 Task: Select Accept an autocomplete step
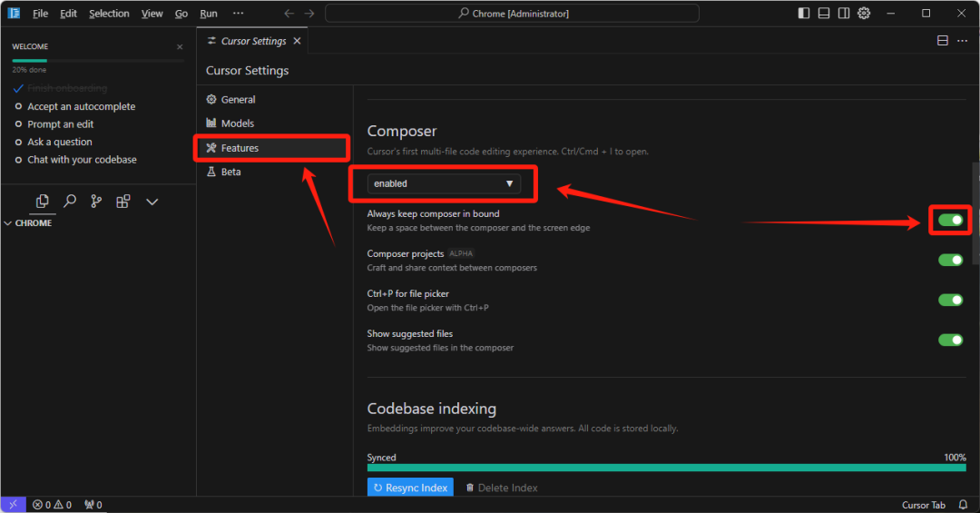82,106
